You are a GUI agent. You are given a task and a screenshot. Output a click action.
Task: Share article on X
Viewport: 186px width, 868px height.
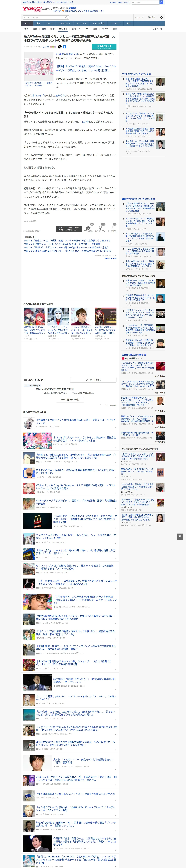click(60, 47)
